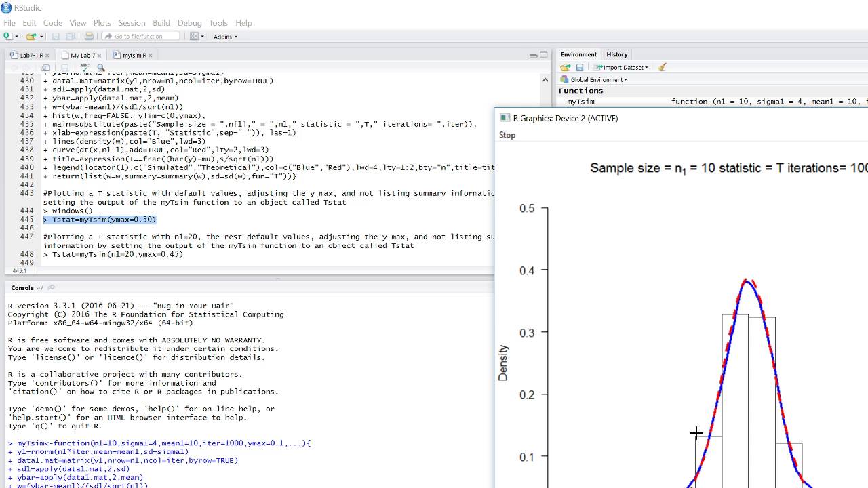Screen dimensions: 868x488
Task: Click Stop in R Graphics window
Action: (x=507, y=135)
